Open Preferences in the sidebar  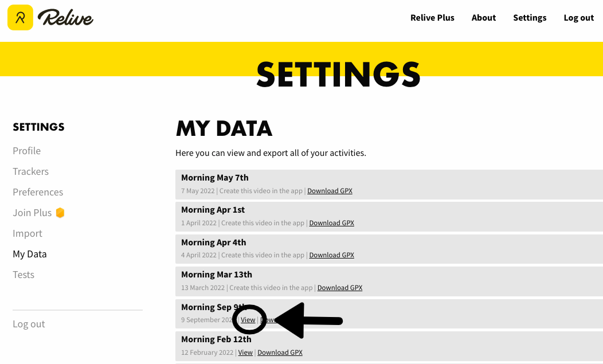pyautogui.click(x=38, y=192)
